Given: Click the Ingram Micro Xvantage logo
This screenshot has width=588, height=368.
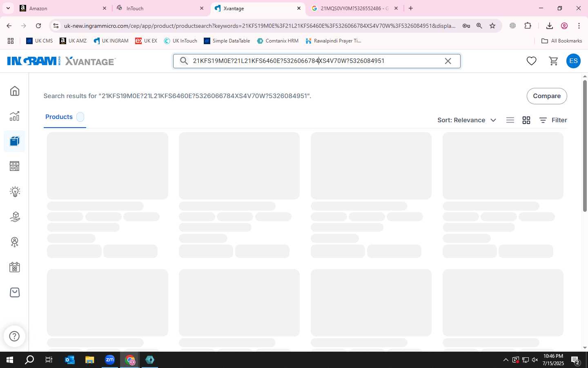Looking at the screenshot, I should [62, 61].
